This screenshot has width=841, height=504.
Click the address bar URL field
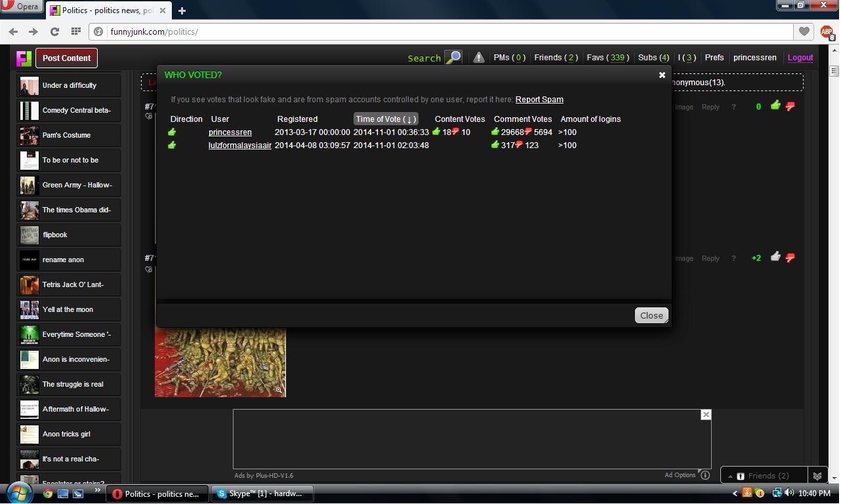[446, 31]
